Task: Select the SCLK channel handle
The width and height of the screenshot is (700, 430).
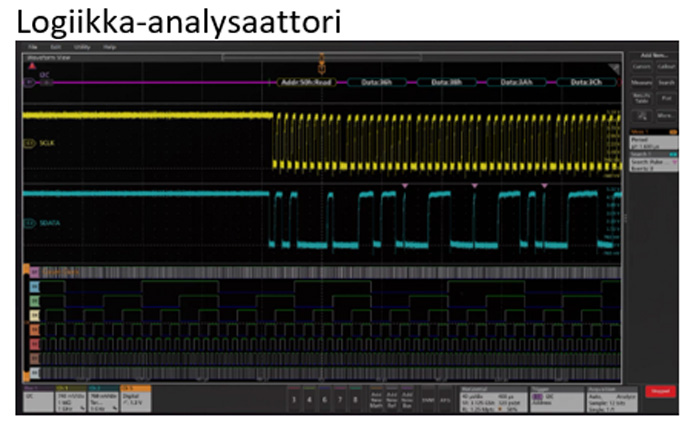Action: 32,144
